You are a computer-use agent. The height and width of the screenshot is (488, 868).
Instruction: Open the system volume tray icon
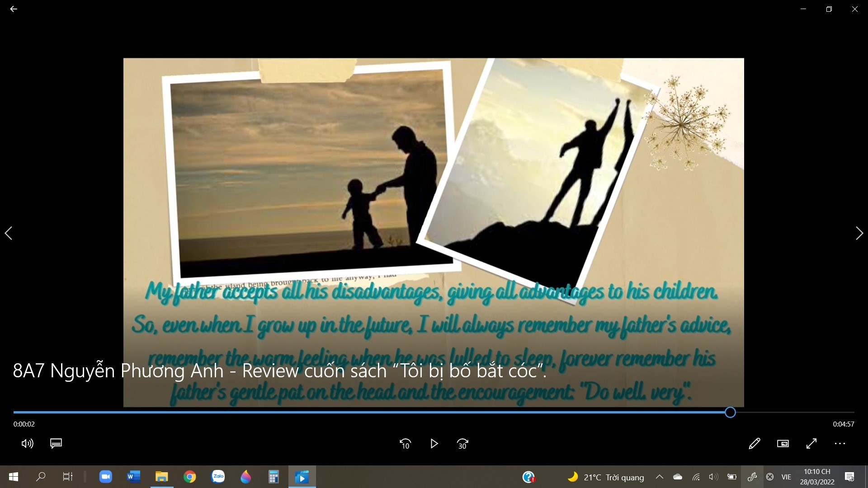point(713,477)
